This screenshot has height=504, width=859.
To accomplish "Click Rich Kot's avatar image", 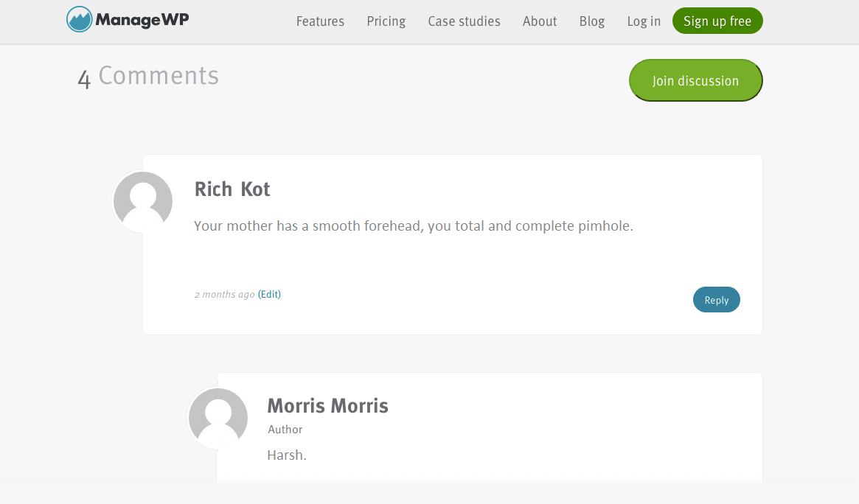I will click(x=143, y=201).
